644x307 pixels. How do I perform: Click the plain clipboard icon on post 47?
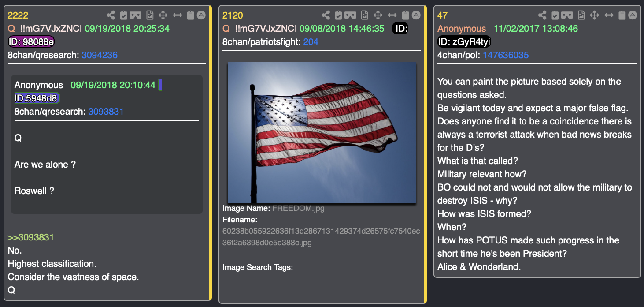tap(622, 15)
